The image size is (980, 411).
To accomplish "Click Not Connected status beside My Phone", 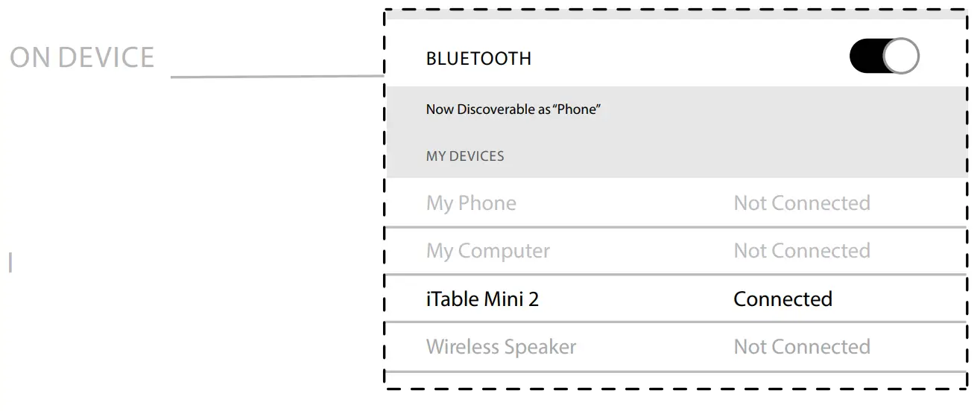I will click(802, 203).
